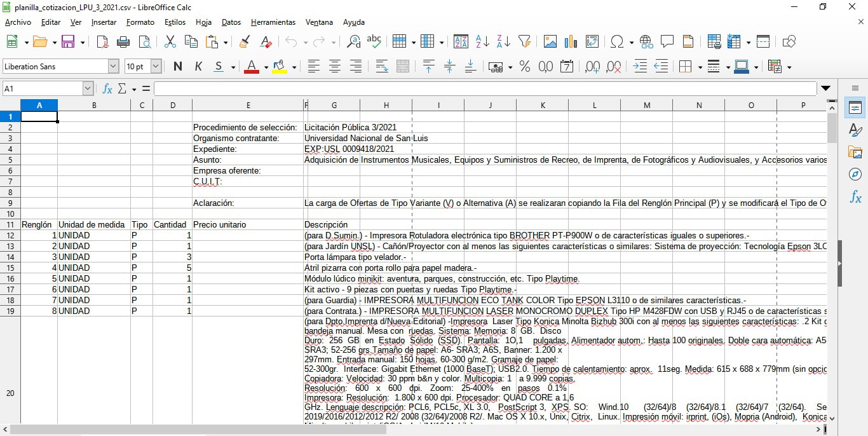This screenshot has height=436, width=868.
Task: Paste from the clipboard icon
Action: coord(212,42)
